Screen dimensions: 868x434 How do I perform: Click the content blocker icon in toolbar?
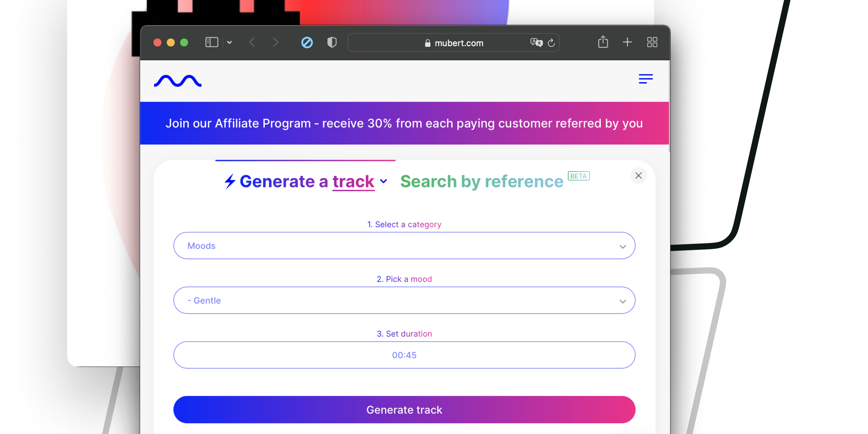(307, 43)
